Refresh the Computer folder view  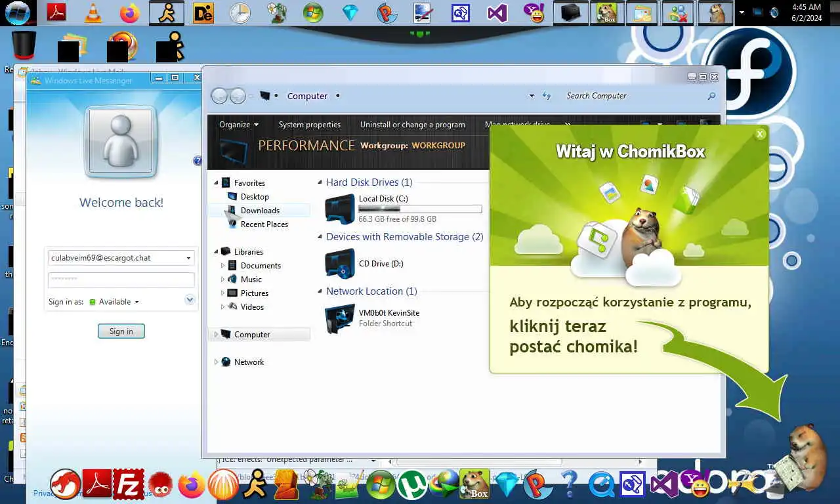547,96
